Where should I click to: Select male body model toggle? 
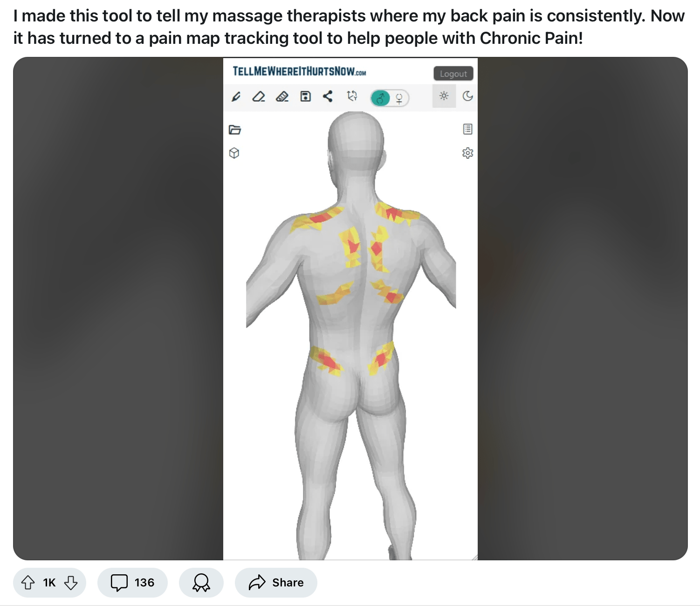coord(380,98)
